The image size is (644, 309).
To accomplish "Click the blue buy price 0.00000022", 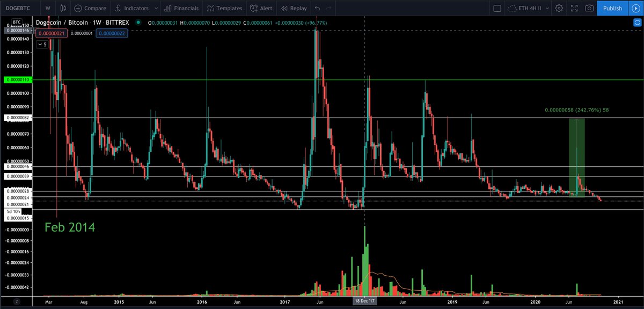I will point(111,34).
